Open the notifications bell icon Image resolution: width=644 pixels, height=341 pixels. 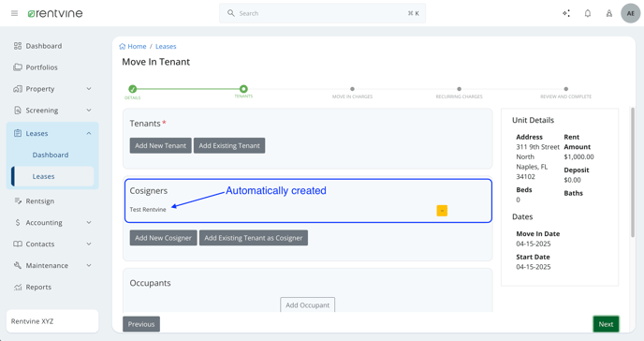[x=588, y=13]
